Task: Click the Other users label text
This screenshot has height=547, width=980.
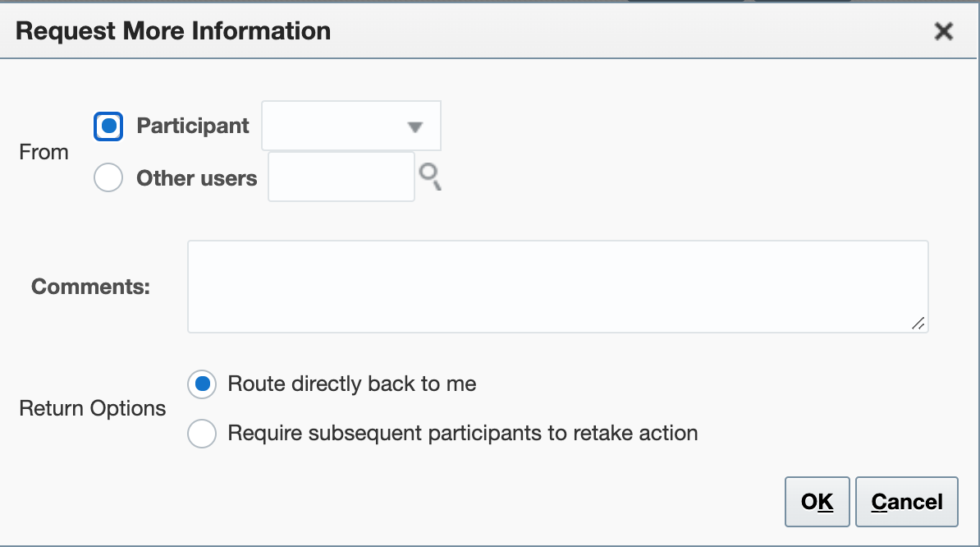Action: click(196, 178)
